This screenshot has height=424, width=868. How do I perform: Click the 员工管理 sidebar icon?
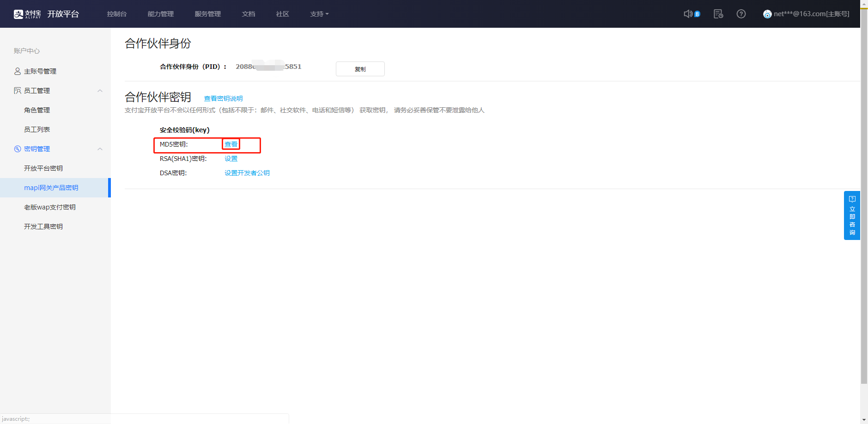click(x=18, y=91)
